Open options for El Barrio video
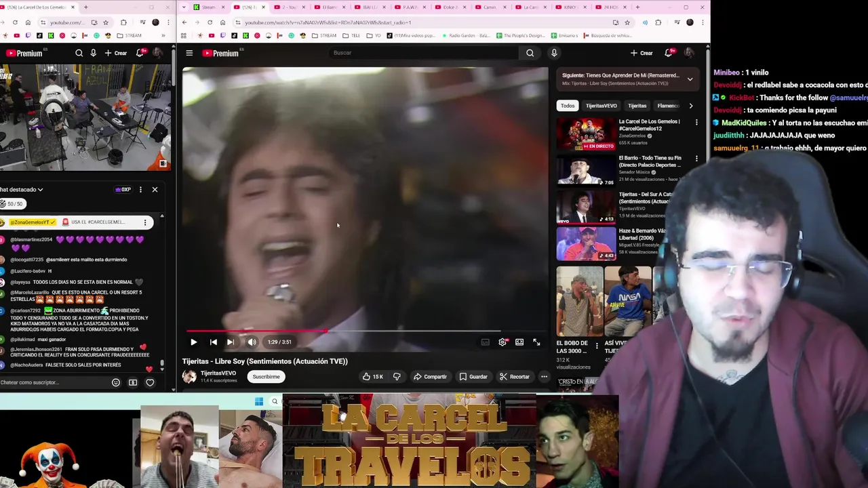 (696, 159)
